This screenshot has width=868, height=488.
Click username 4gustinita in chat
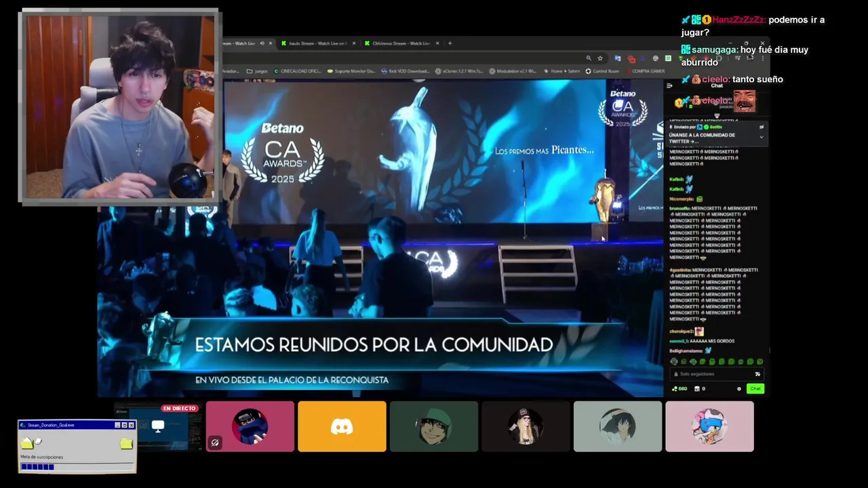(679, 270)
